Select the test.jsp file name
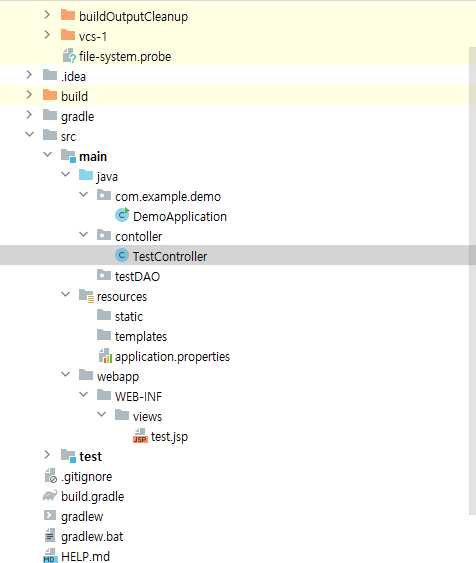 pyautogui.click(x=169, y=437)
